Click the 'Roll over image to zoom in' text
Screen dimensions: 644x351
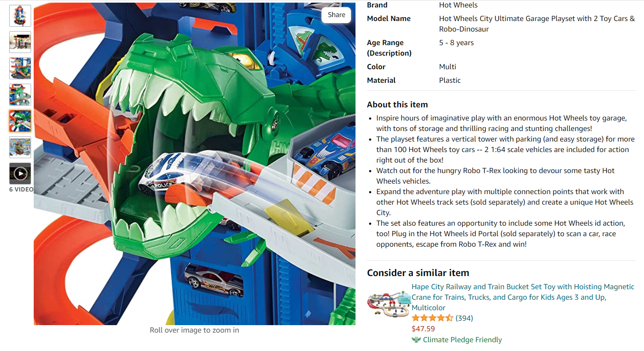pyautogui.click(x=194, y=330)
